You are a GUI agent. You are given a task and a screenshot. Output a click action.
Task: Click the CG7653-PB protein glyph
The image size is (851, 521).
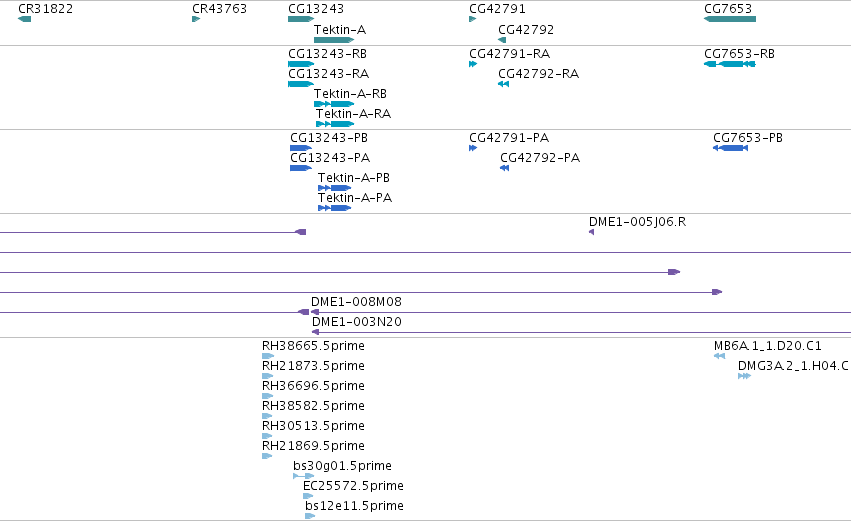(731, 148)
